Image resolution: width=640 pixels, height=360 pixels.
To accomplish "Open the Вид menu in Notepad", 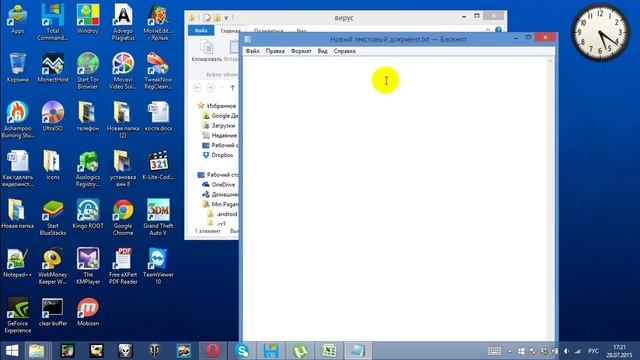I will coord(322,51).
